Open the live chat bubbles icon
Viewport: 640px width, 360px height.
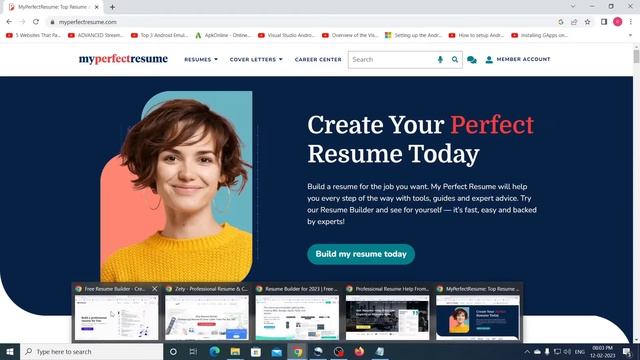(x=472, y=60)
